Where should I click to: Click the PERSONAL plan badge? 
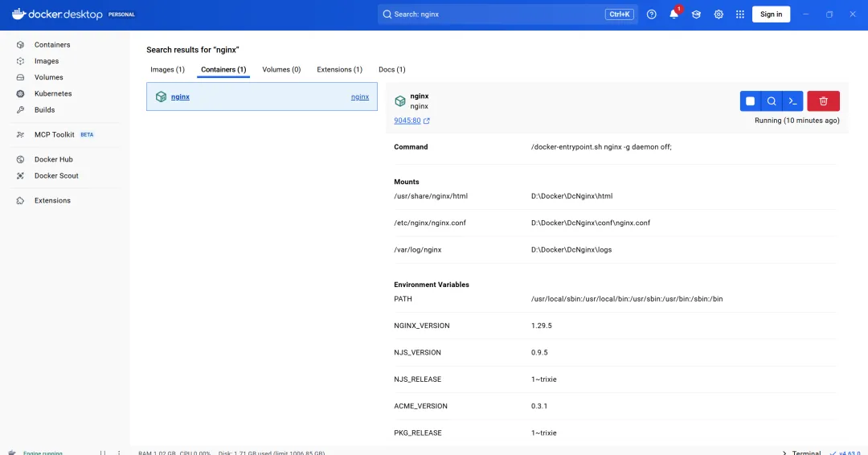click(x=121, y=14)
